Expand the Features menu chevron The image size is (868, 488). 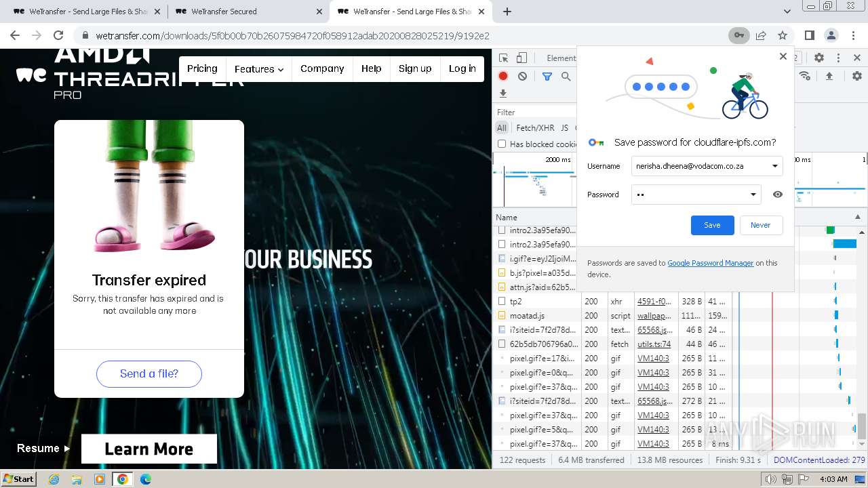[x=281, y=70]
